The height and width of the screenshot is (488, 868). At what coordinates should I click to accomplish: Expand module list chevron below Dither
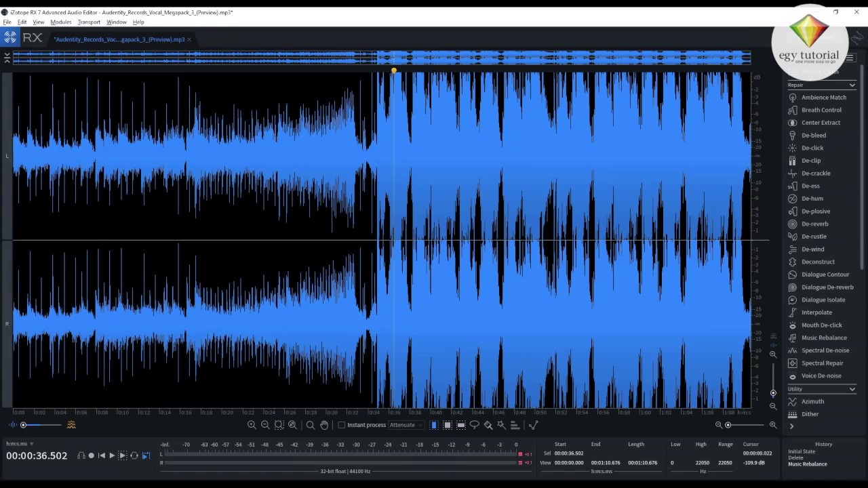pyautogui.click(x=791, y=426)
